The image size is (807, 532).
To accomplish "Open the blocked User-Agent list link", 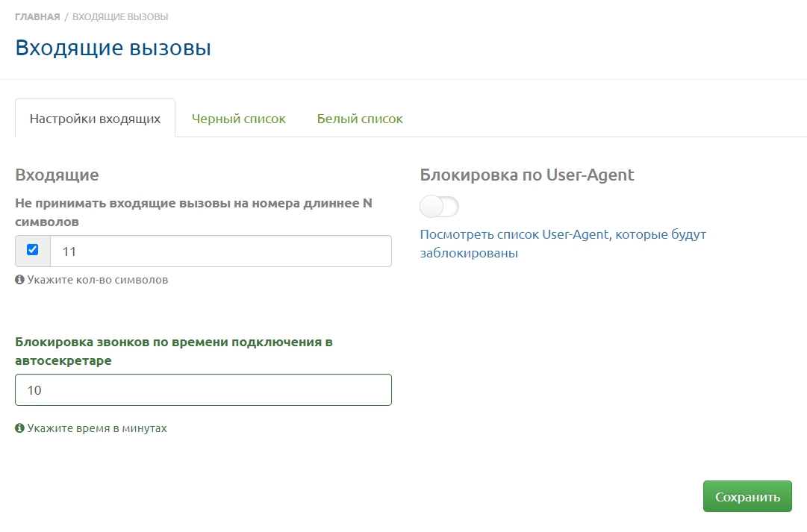I will click(562, 244).
